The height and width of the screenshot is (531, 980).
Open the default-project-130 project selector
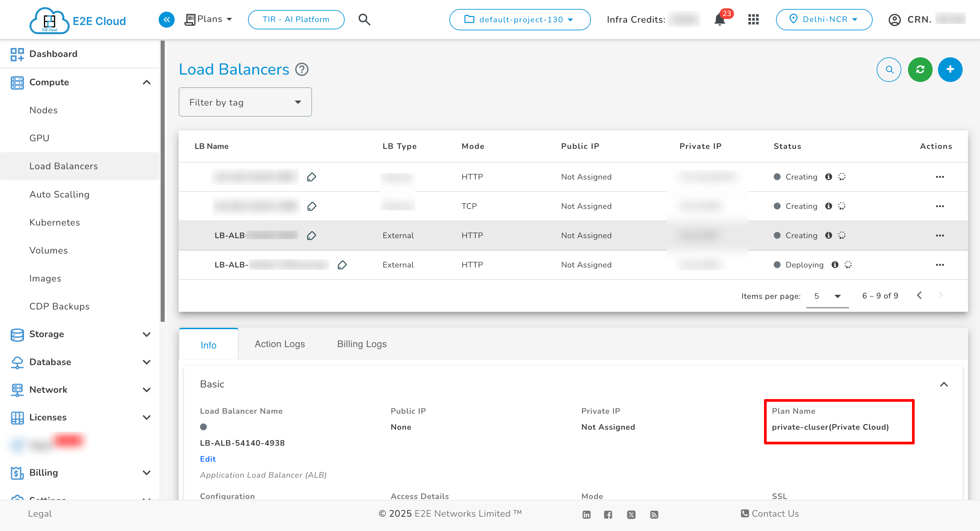click(520, 19)
